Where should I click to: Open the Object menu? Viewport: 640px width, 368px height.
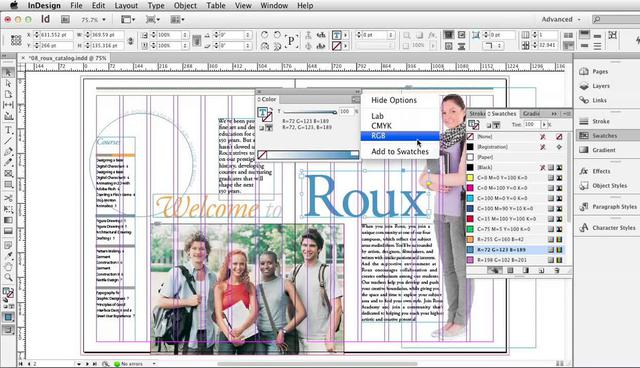[185, 6]
